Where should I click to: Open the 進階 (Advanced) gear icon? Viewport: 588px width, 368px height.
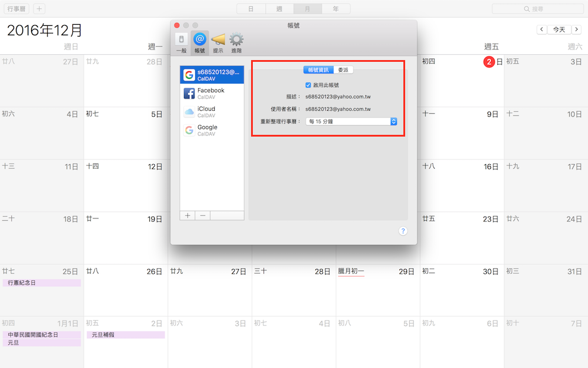[236, 42]
